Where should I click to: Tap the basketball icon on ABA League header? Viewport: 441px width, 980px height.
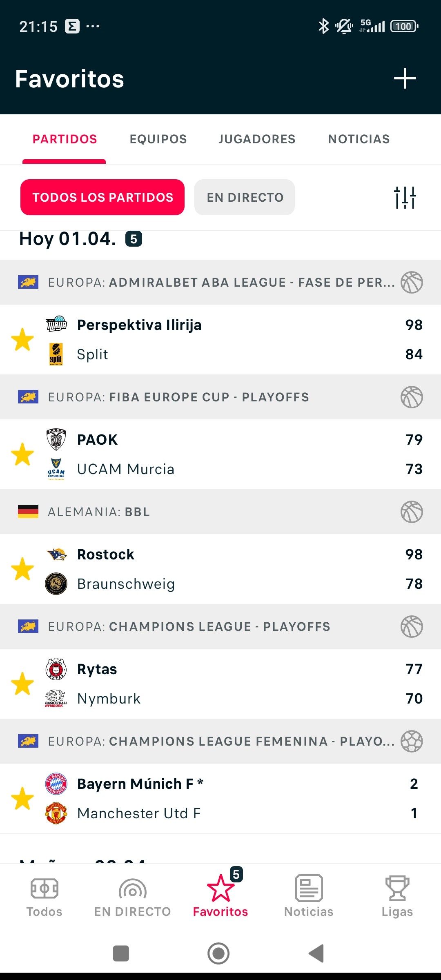[x=412, y=282]
